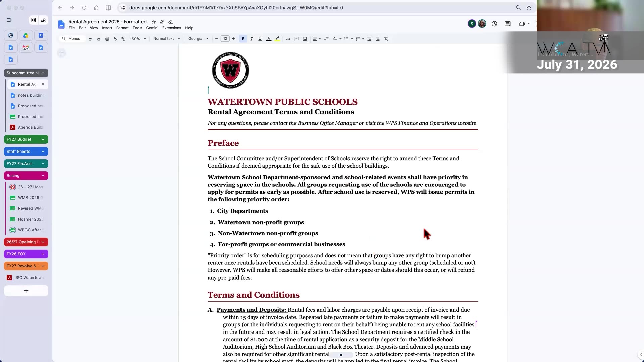Open text alignment options
Screen dimensions: 644x362
316,39
